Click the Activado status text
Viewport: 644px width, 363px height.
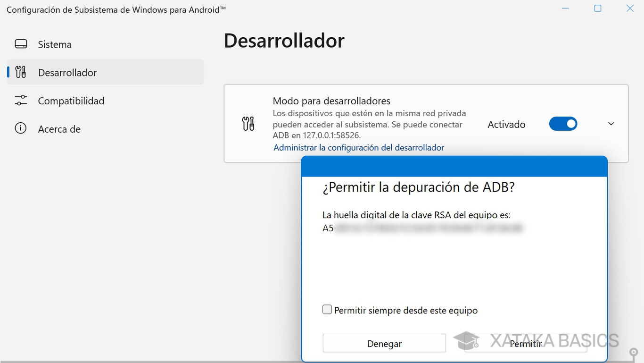click(x=506, y=124)
